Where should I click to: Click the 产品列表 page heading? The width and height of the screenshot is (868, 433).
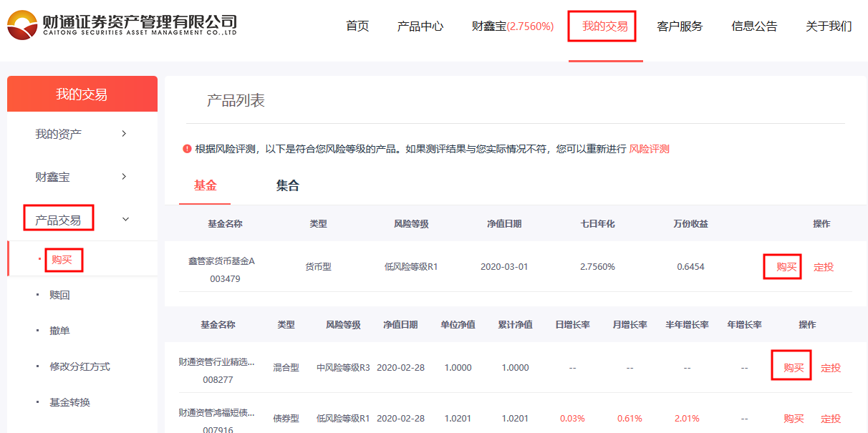236,101
